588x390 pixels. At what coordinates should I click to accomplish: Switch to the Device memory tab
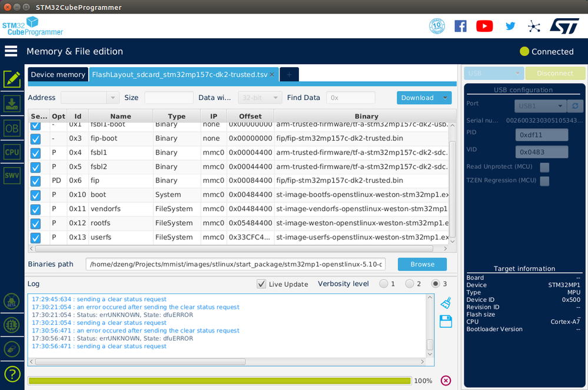tap(58, 75)
